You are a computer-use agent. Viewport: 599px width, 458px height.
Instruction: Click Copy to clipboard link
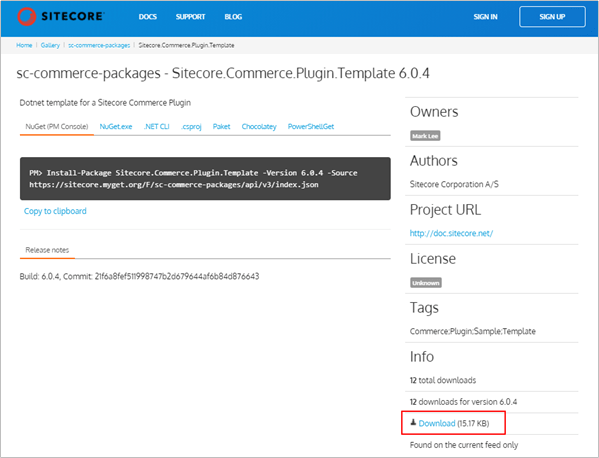pyautogui.click(x=55, y=211)
